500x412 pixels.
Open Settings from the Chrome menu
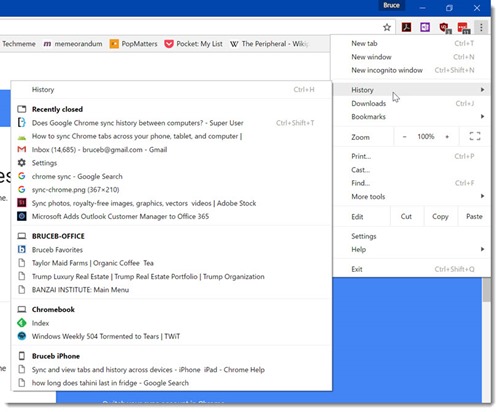click(x=412, y=236)
